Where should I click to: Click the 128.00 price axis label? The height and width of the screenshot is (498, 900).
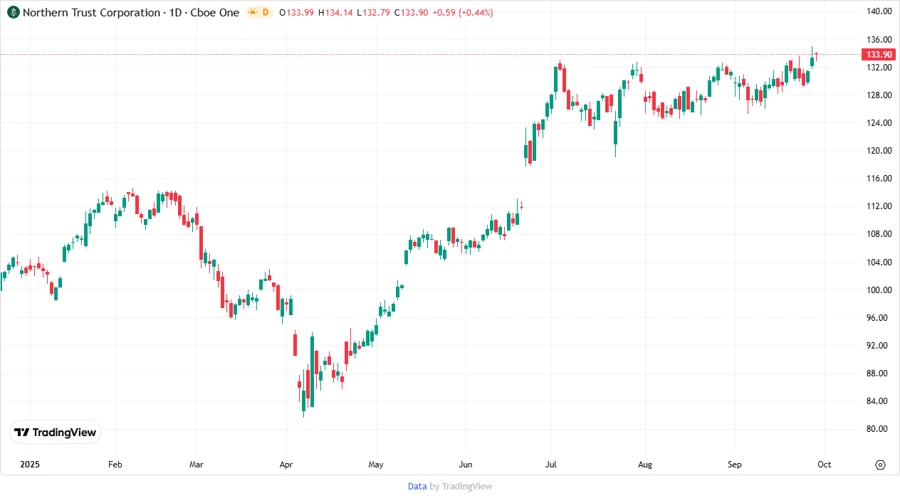[879, 95]
